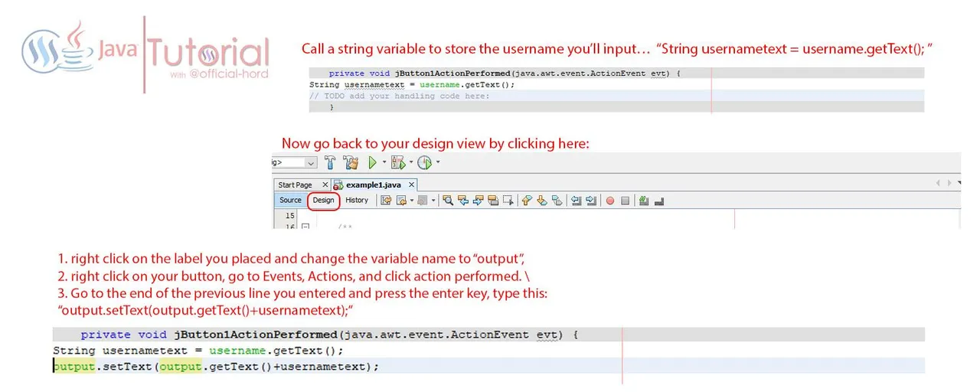
Task: Click Find Next Occurrence icon
Action: click(478, 200)
